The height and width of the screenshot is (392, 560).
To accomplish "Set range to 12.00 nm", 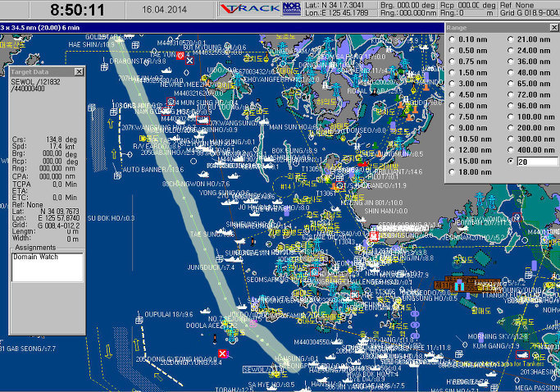I will click(453, 149).
